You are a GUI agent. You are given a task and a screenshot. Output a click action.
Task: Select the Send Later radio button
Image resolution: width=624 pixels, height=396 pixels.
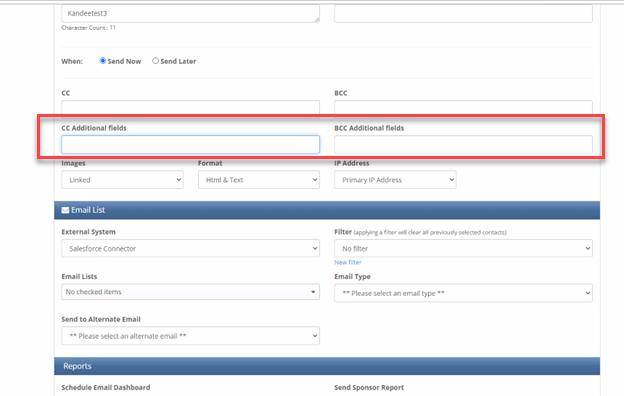155,61
